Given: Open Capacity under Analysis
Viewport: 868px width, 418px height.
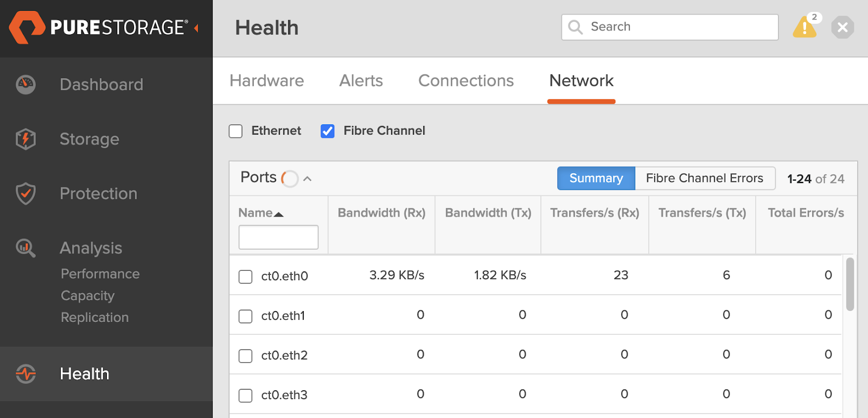Looking at the screenshot, I should (x=88, y=296).
